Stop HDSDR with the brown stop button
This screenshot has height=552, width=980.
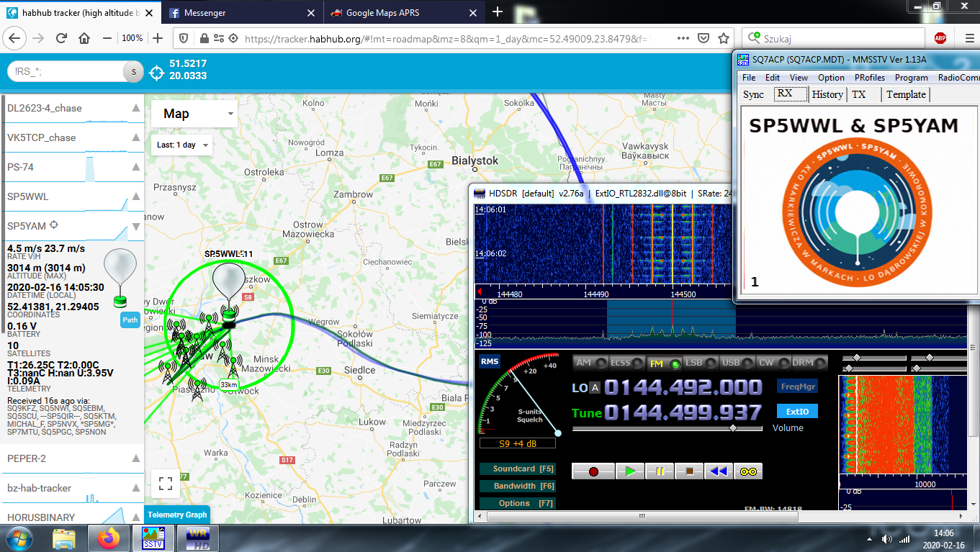coord(689,471)
